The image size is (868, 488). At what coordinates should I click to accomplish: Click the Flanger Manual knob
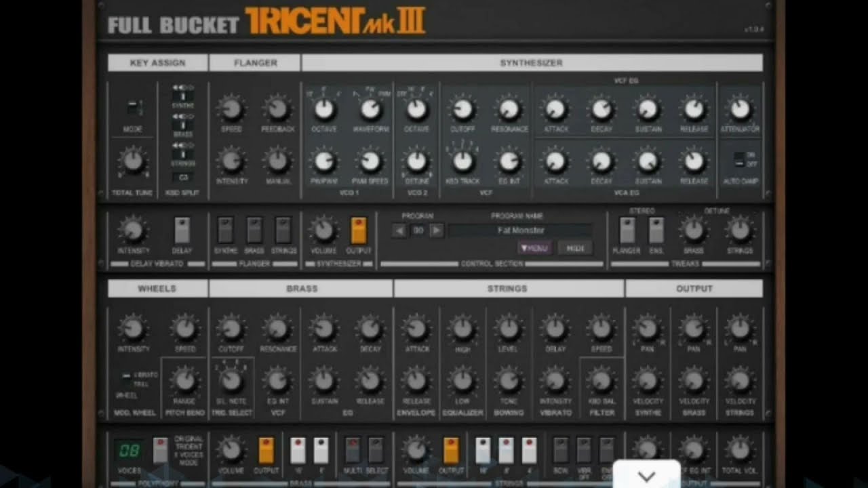(277, 161)
